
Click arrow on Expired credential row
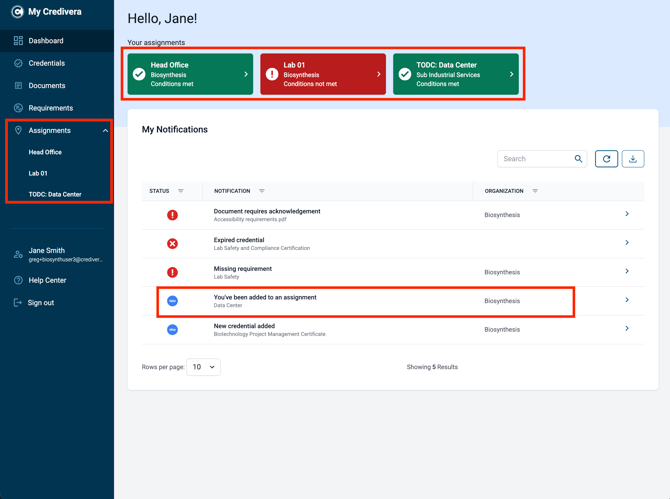(x=627, y=242)
